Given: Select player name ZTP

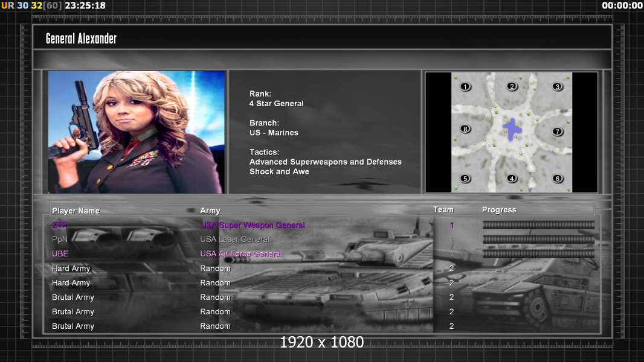Looking at the screenshot, I should tap(60, 225).
